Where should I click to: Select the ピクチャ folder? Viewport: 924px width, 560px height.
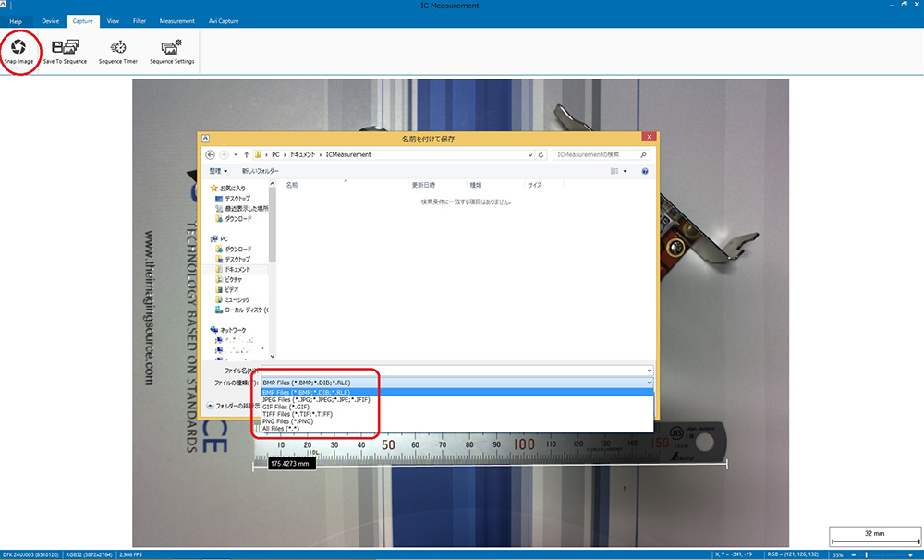click(x=229, y=279)
